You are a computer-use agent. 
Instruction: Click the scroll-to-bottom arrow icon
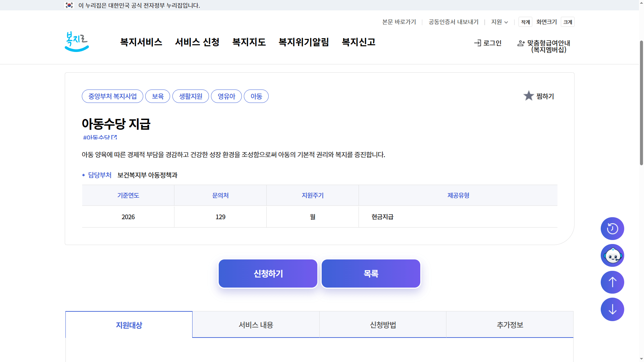pos(612,309)
